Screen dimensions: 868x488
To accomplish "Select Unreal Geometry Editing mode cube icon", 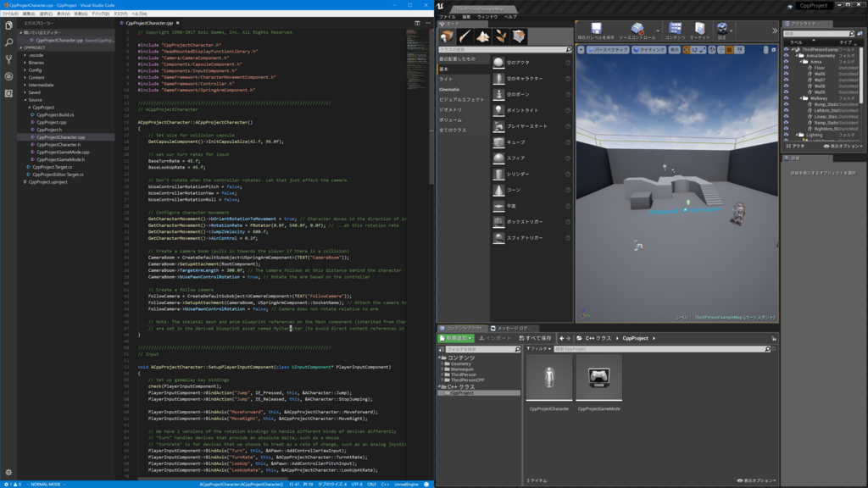I will [x=519, y=36].
